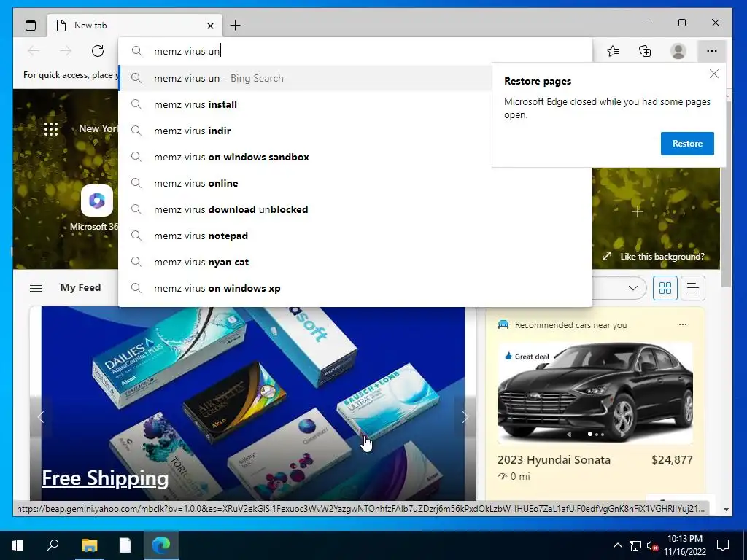747x560 pixels.
Task: Choose suggestion 'memz virus on windows xp'
Action: (355, 287)
